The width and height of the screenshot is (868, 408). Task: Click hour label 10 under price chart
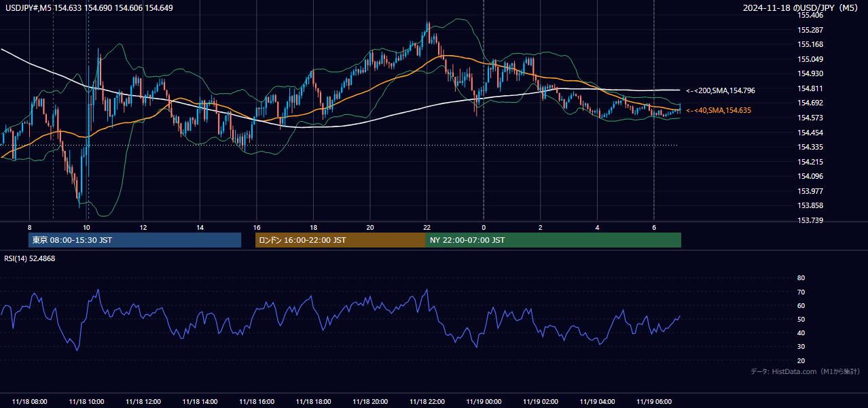tap(86, 227)
